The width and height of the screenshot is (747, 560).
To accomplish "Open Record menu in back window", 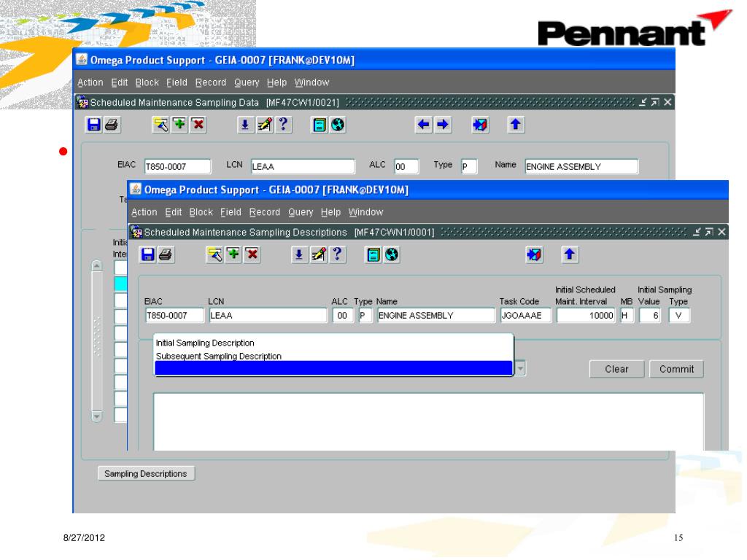I will click(x=211, y=82).
